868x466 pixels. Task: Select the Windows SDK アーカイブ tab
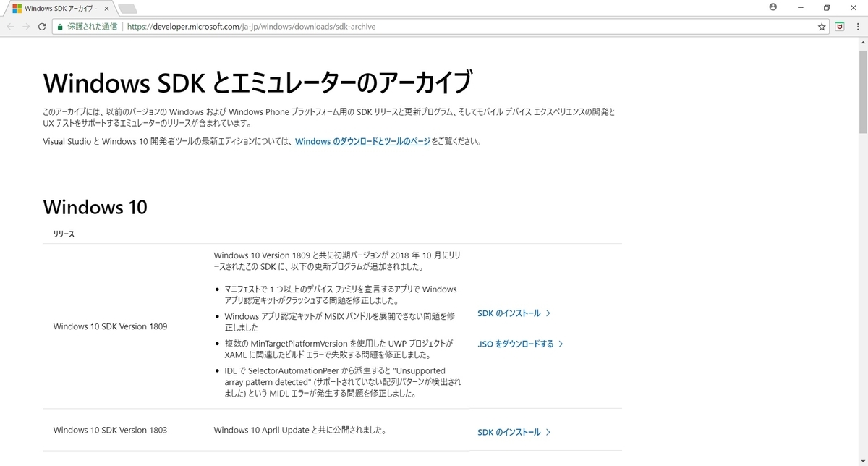pyautogui.click(x=58, y=9)
